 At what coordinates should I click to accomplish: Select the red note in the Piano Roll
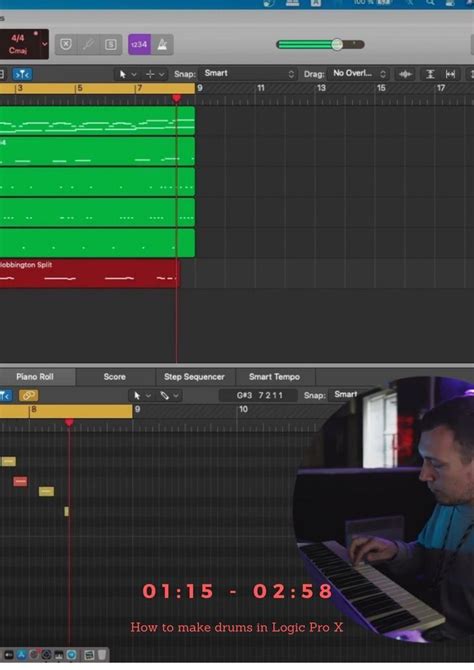click(x=20, y=482)
